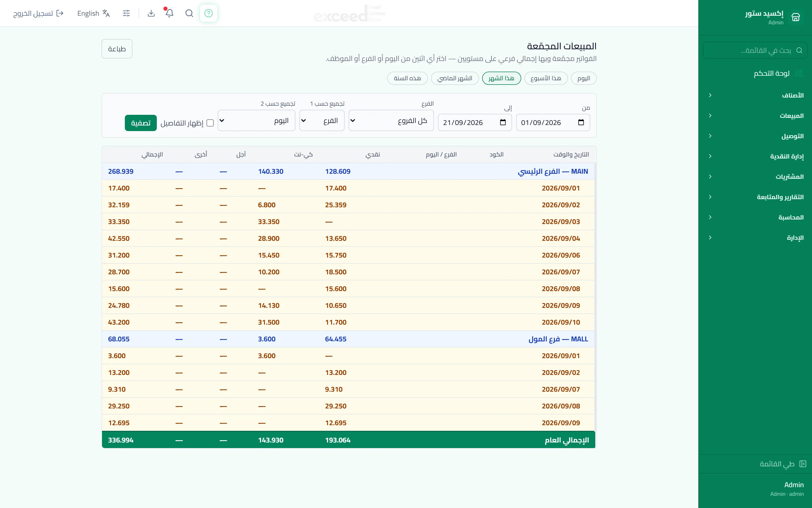
Task: Click تسجيل الخروج to log out
Action: (x=38, y=13)
